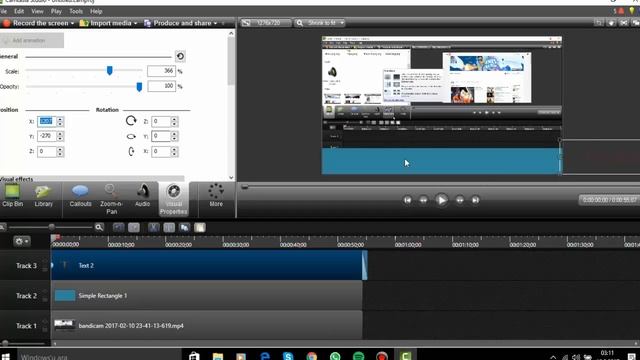
Task: Adjust the Opacity slider
Action: (139, 87)
